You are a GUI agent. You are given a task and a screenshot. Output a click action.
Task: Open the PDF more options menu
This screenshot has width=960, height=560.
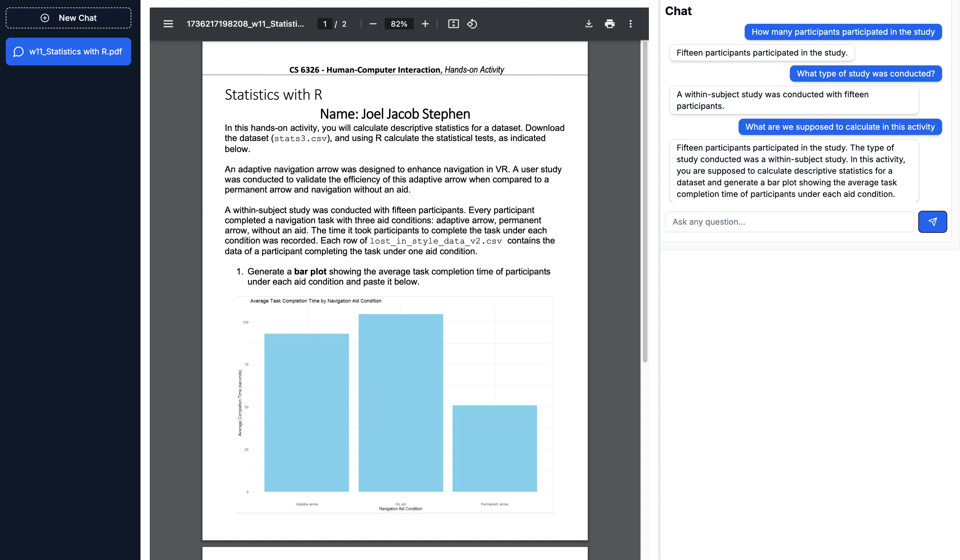coord(630,24)
